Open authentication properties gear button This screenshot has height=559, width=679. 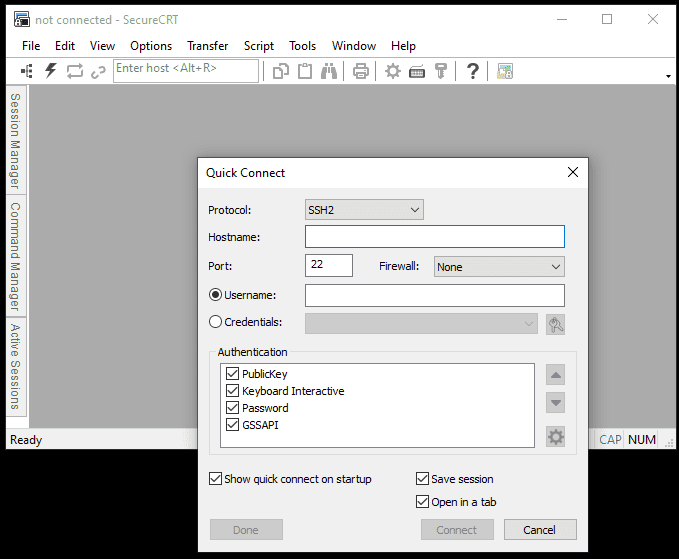click(556, 437)
